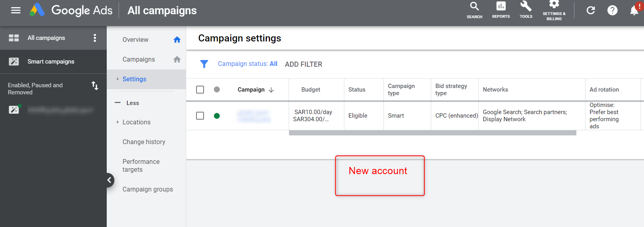The width and height of the screenshot is (644, 227).
Task: Open the Overview page
Action: [x=136, y=39]
